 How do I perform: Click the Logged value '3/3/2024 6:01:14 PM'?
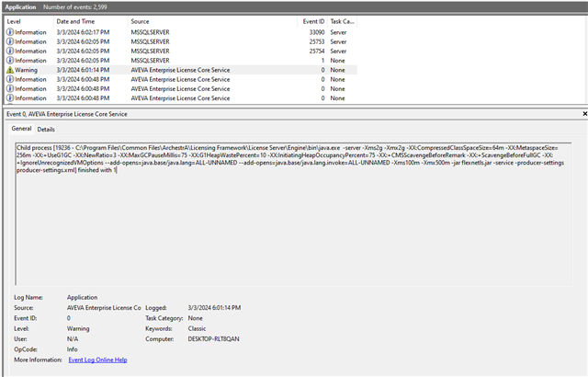(214, 308)
